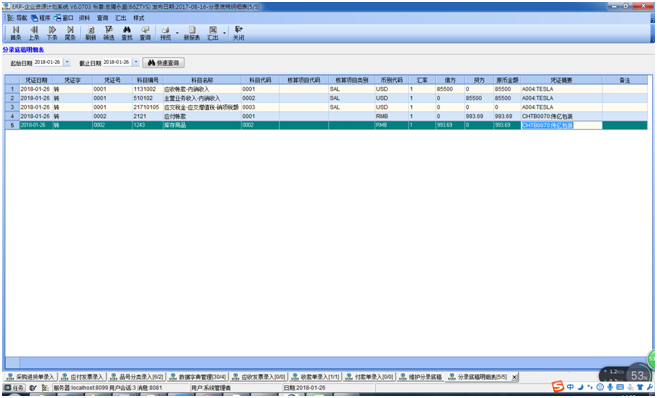Open the 汇出 export dropdown arrow in toolbar
This screenshot has height=398, width=657.
coord(225,34)
